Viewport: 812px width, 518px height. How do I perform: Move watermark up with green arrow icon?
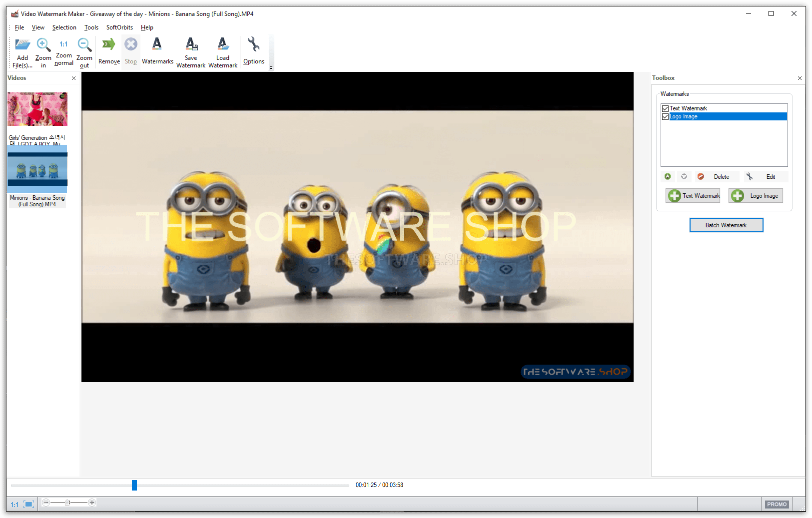click(668, 177)
